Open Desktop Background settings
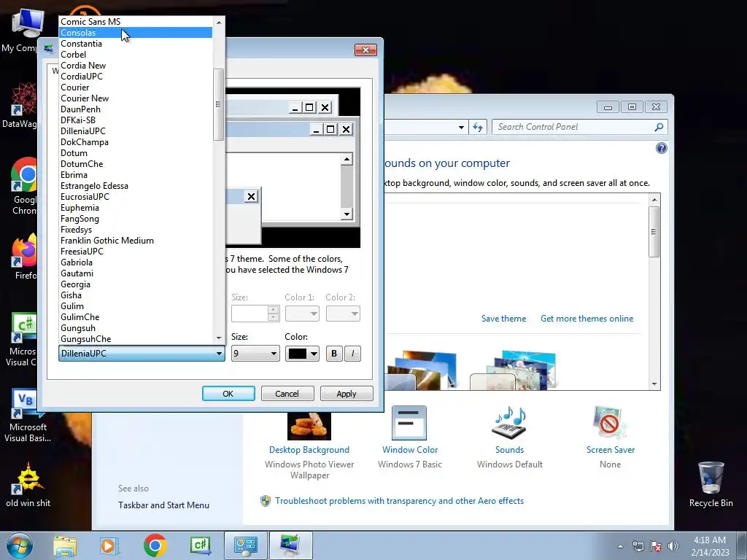The width and height of the screenshot is (747, 560). click(309, 450)
